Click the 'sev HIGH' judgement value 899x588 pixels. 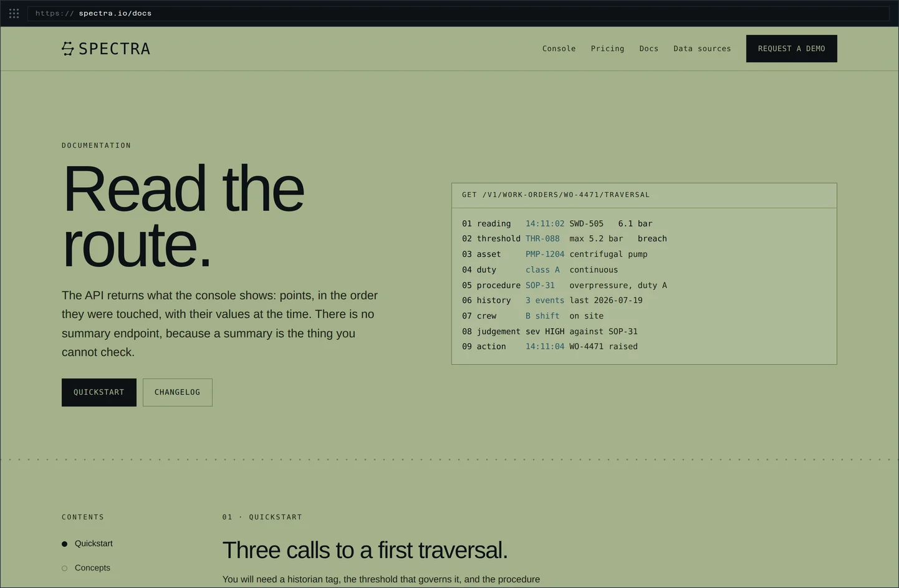point(545,332)
